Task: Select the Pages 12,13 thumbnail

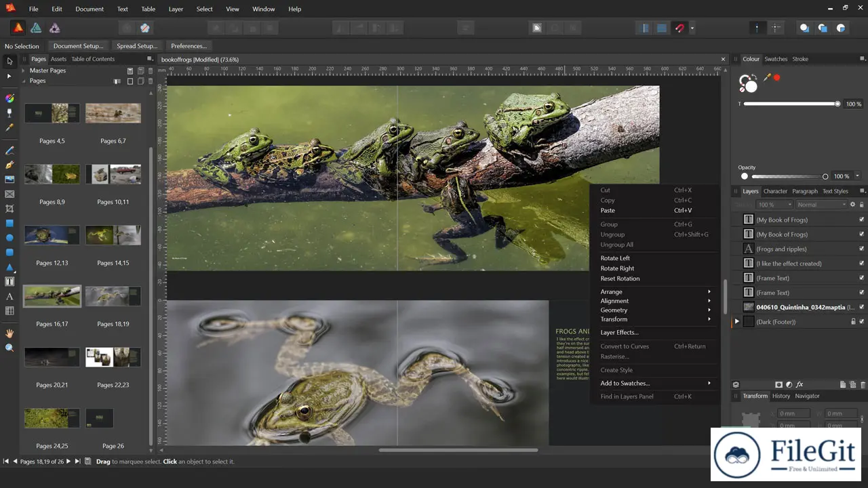Action: point(52,235)
